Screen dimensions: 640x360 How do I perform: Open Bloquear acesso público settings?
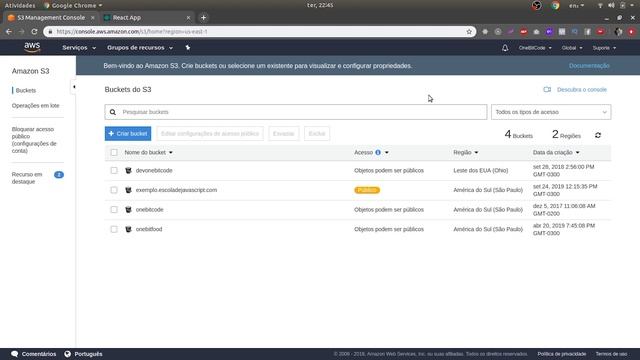coord(34,140)
